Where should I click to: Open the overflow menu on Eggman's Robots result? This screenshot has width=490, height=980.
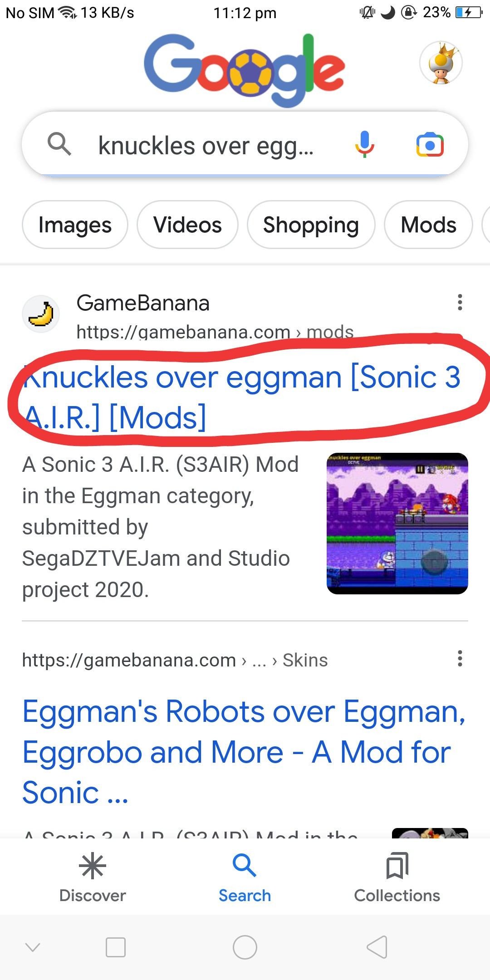460,658
